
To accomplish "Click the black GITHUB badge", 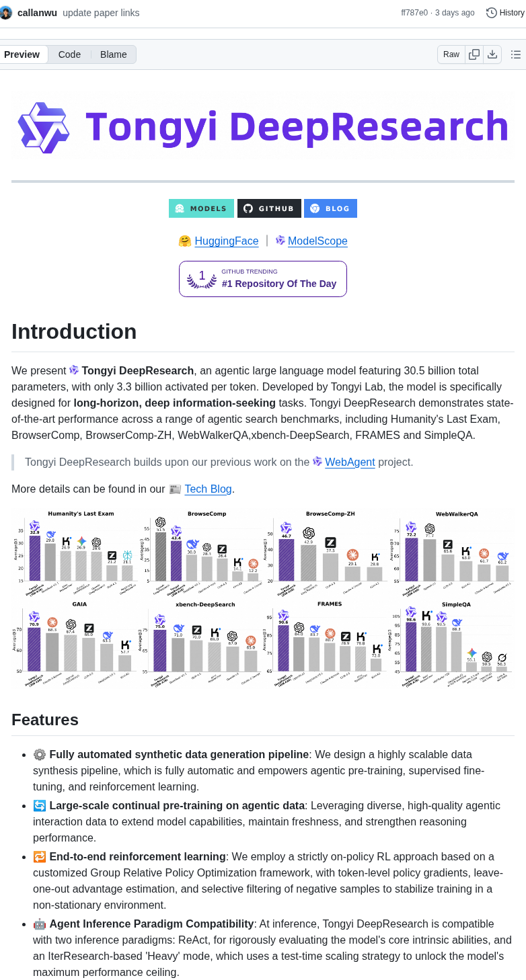I will (x=269, y=208).
